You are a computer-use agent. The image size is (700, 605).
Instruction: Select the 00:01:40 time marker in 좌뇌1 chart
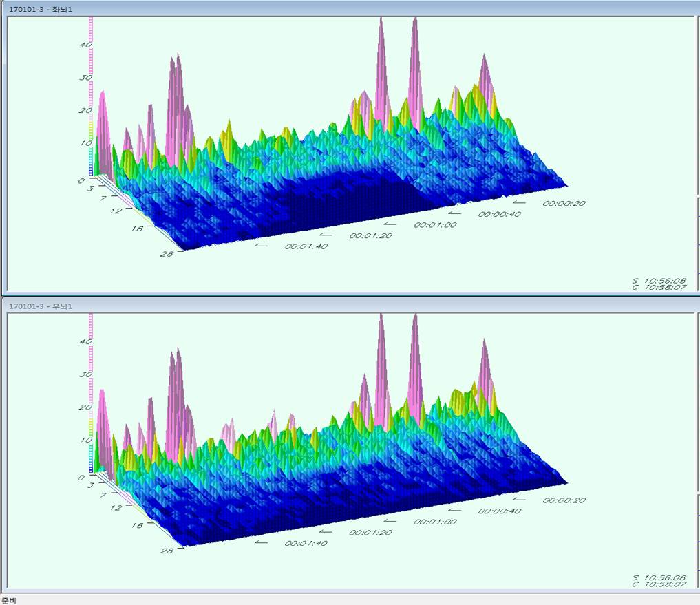point(306,246)
